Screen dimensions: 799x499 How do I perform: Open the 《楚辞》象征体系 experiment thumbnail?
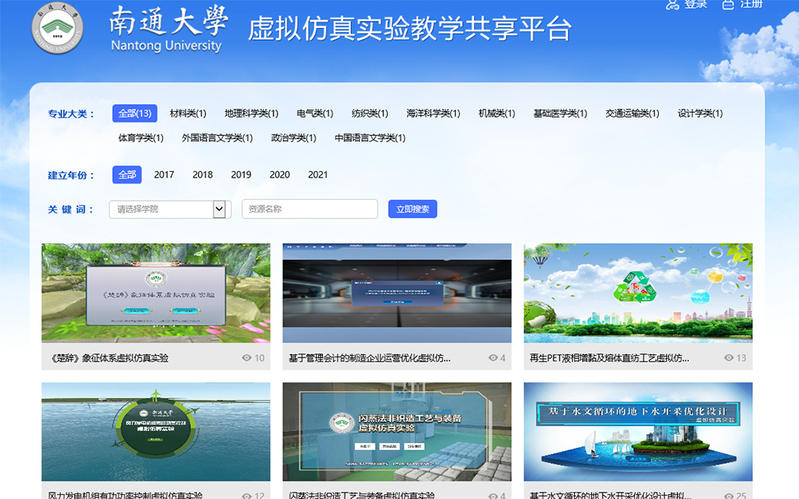(155, 293)
